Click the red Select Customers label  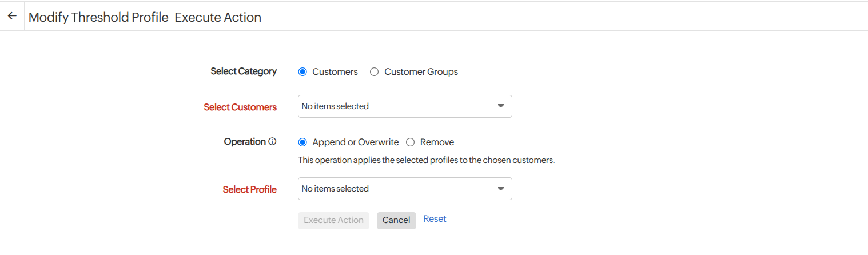tap(240, 107)
